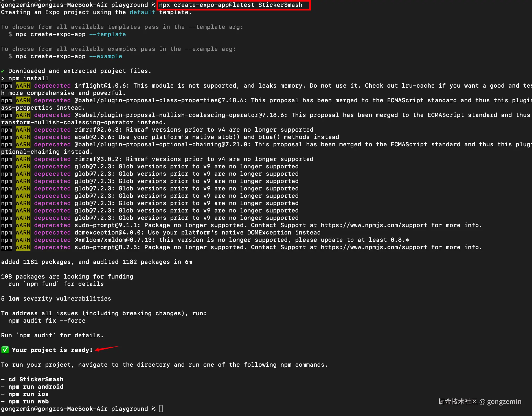
Task: Click the 'npm run web' command line
Action: pos(28,402)
